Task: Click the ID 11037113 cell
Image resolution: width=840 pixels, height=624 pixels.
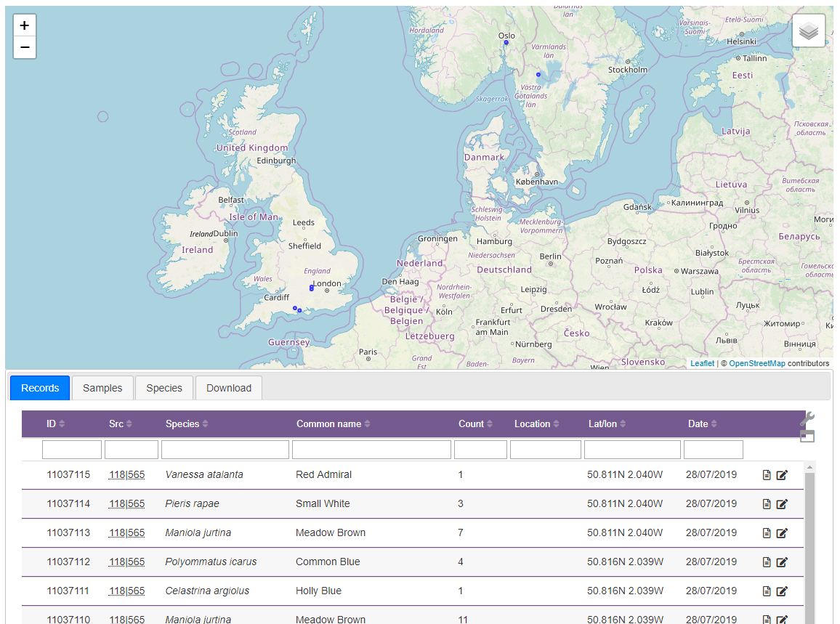Action: pyautogui.click(x=68, y=532)
